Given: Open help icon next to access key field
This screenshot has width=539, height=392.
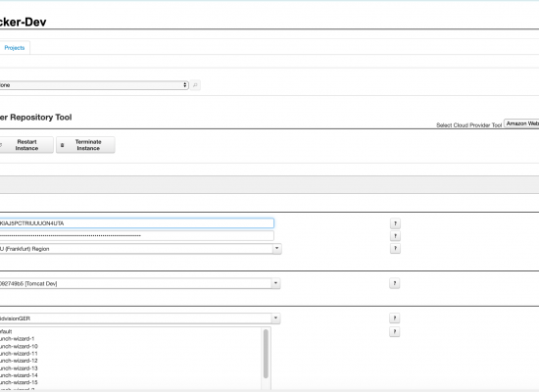Looking at the screenshot, I should 395,223.
